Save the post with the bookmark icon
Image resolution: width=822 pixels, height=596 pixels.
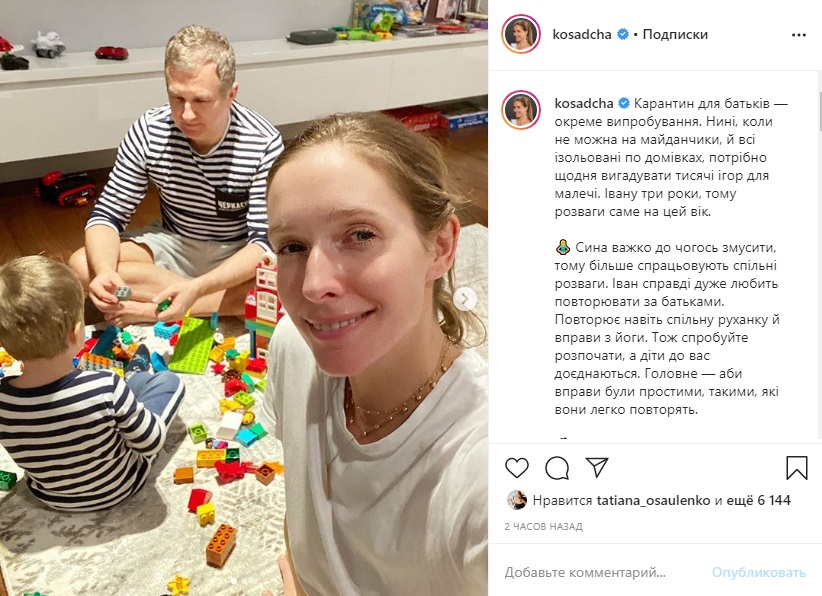tap(796, 468)
